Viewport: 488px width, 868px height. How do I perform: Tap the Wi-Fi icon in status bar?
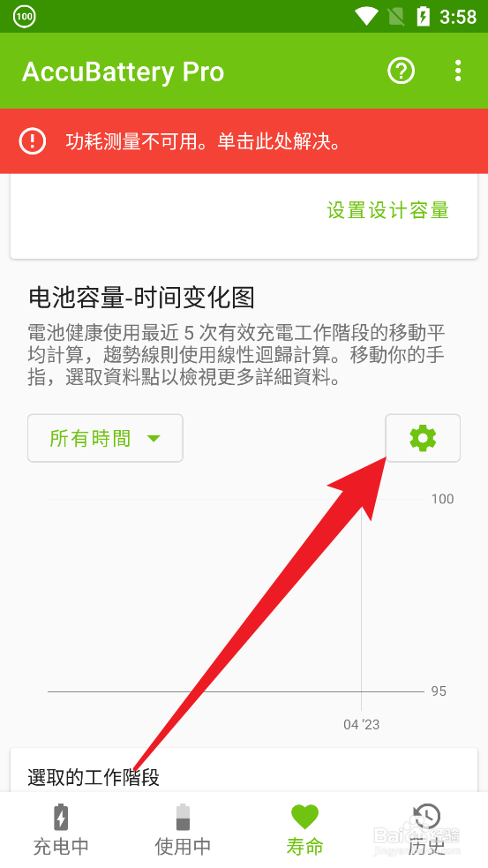coord(366,17)
